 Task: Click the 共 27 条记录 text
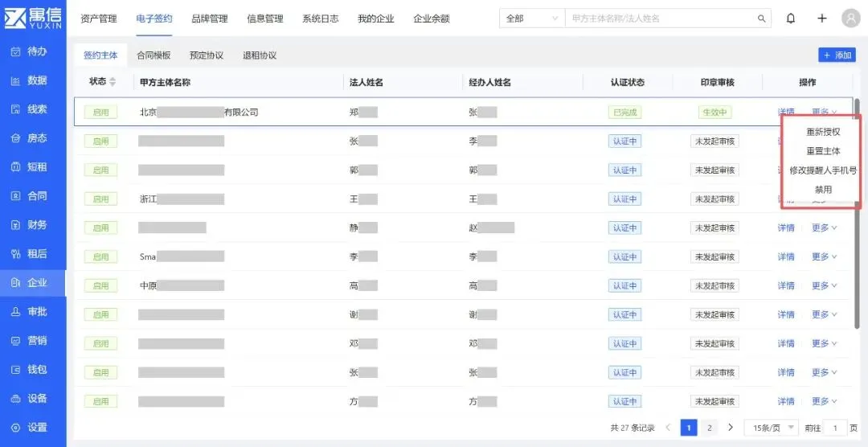point(633,428)
